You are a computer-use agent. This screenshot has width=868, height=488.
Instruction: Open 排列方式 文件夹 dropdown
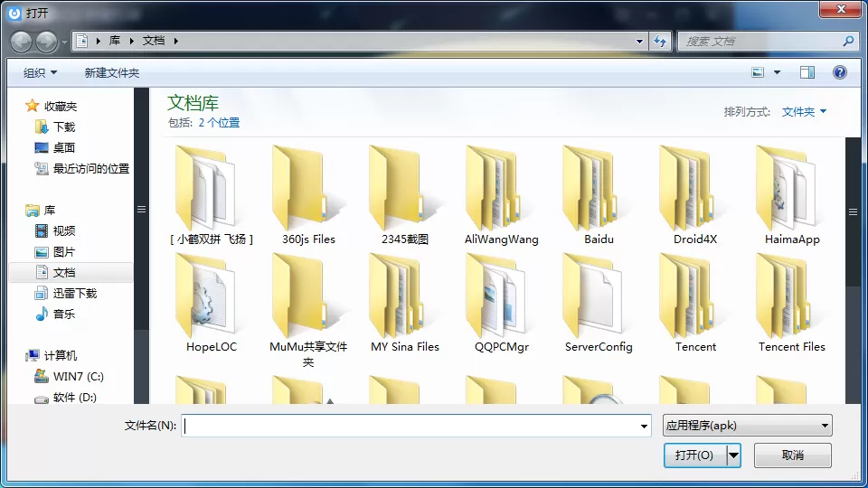804,112
